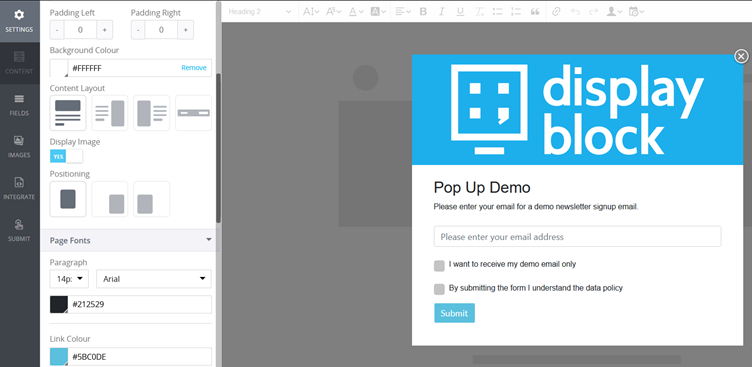
Task: Clear text formatting
Action: click(479, 12)
